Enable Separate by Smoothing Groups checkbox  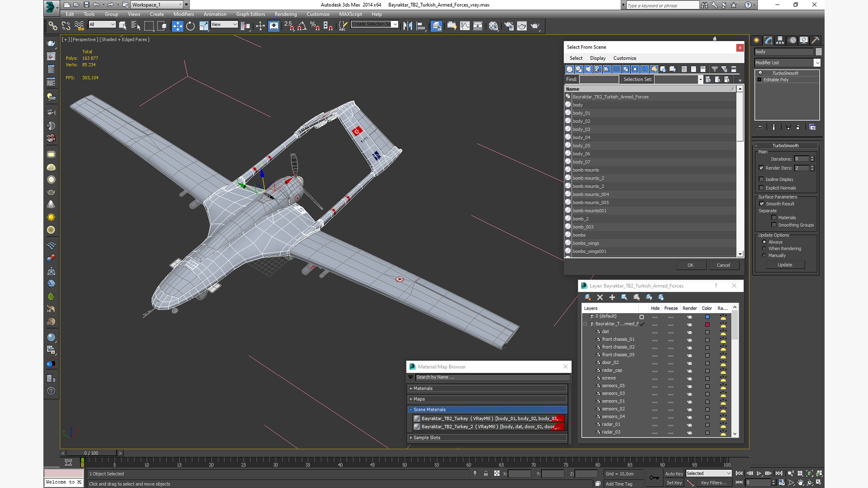(x=774, y=225)
